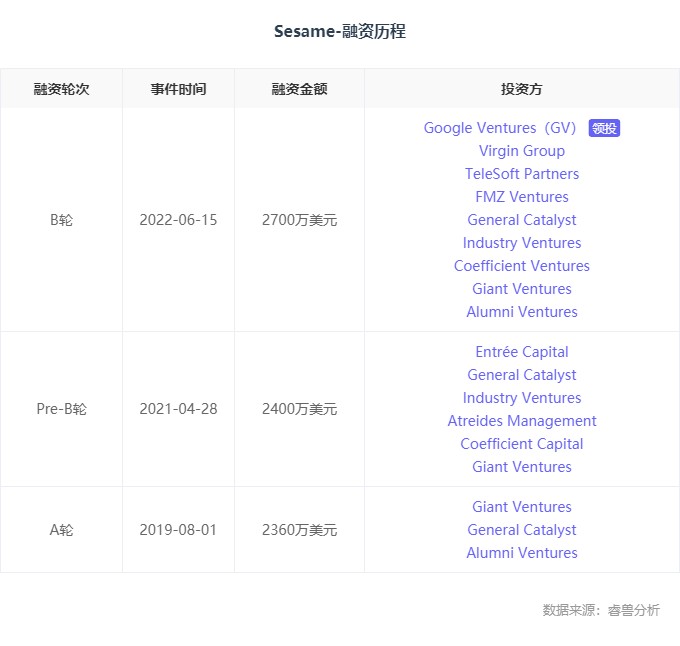Open Giant Ventures link in B轮 row
This screenshot has height=646, width=680.
(x=522, y=289)
